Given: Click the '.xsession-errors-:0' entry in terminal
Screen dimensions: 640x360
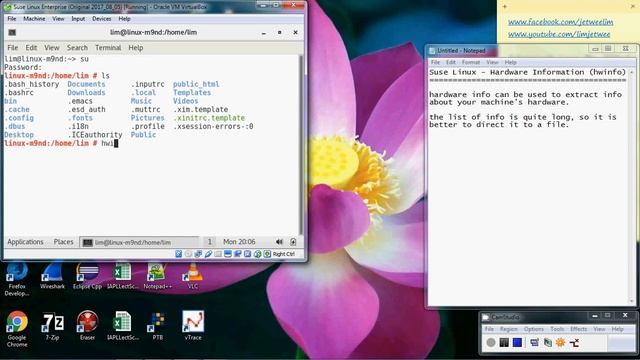Looking at the screenshot, I should tap(213, 127).
